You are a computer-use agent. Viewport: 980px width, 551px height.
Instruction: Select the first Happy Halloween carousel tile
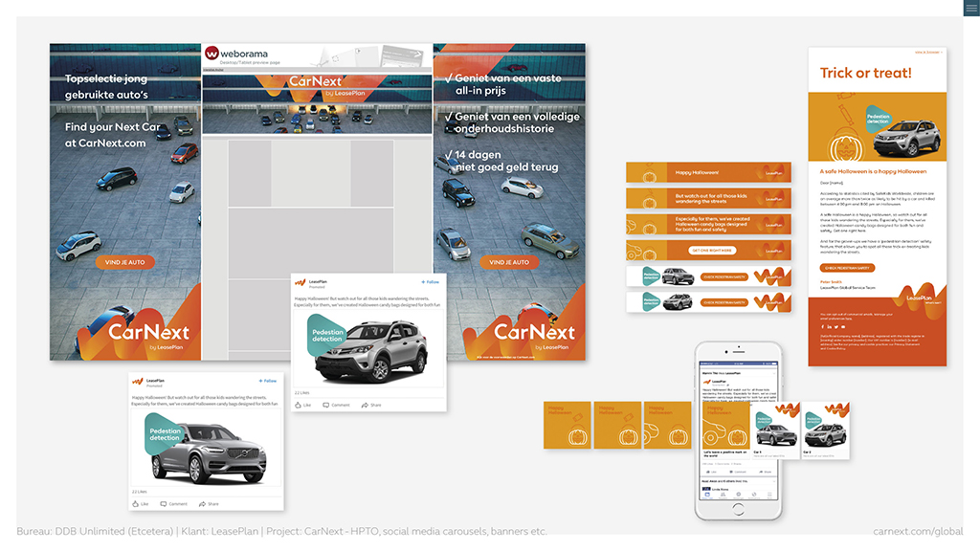click(x=567, y=425)
